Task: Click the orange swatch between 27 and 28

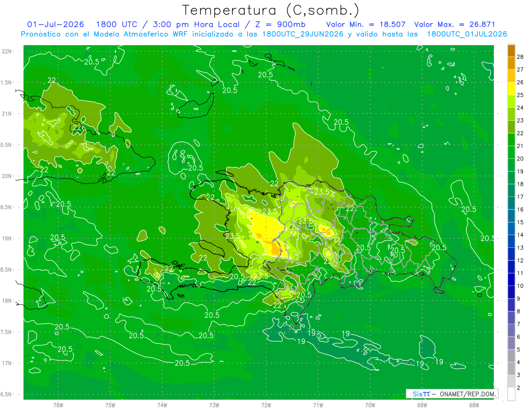Action: point(511,63)
